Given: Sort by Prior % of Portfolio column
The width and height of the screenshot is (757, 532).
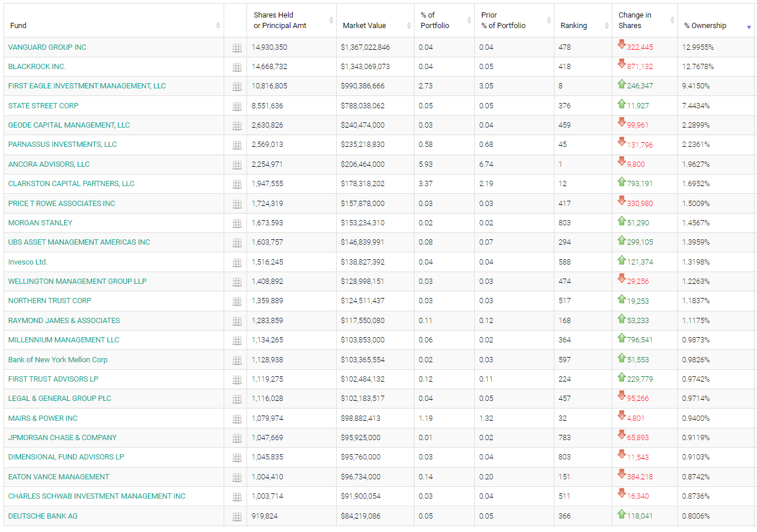Looking at the screenshot, I should coord(514,20).
